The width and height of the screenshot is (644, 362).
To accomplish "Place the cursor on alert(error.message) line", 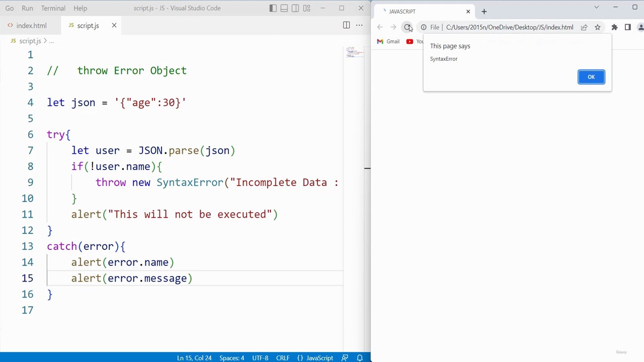I will 132,279.
